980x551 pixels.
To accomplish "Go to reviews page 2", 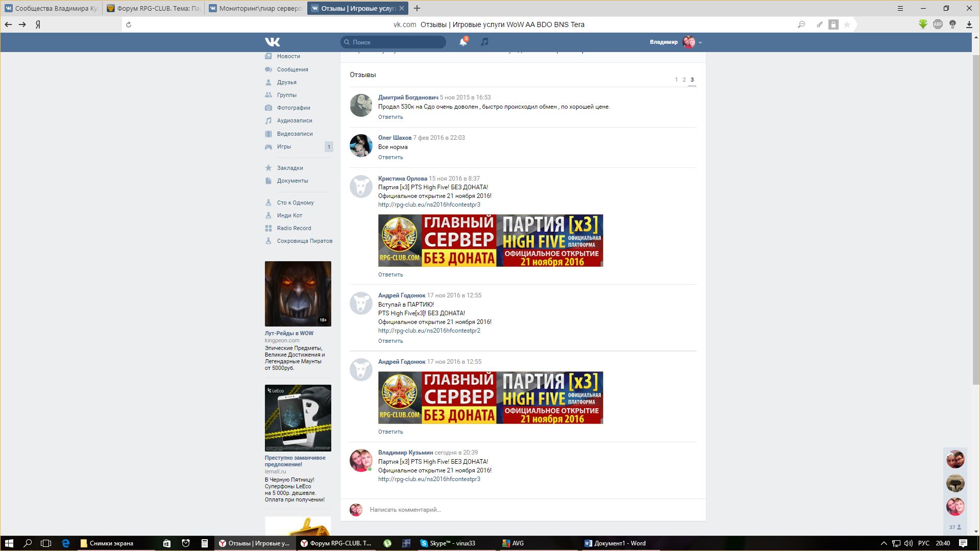I will (684, 80).
